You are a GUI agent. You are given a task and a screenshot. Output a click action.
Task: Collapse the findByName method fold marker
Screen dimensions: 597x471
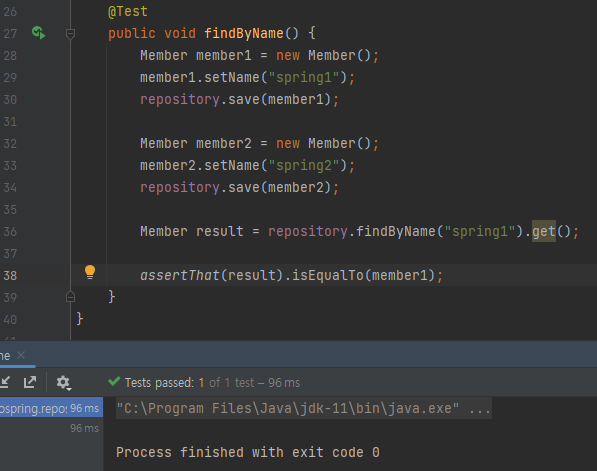(x=70, y=34)
